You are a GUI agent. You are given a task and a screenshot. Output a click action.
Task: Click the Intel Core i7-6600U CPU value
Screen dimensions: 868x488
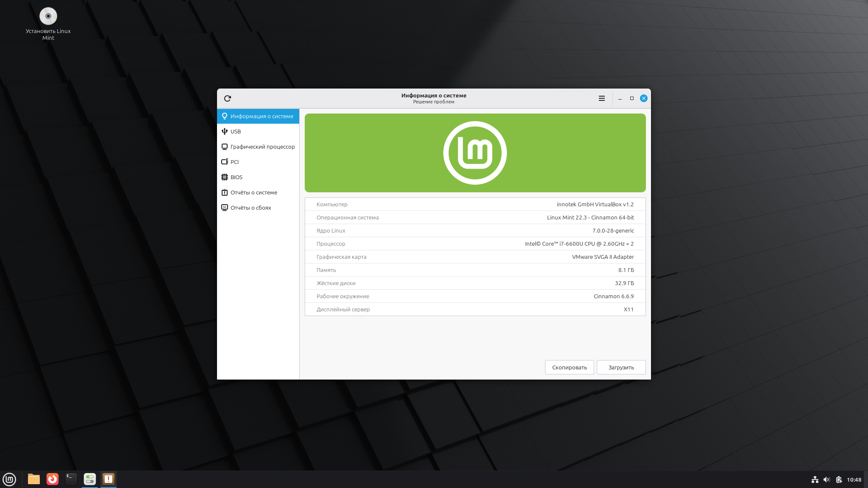coord(579,244)
